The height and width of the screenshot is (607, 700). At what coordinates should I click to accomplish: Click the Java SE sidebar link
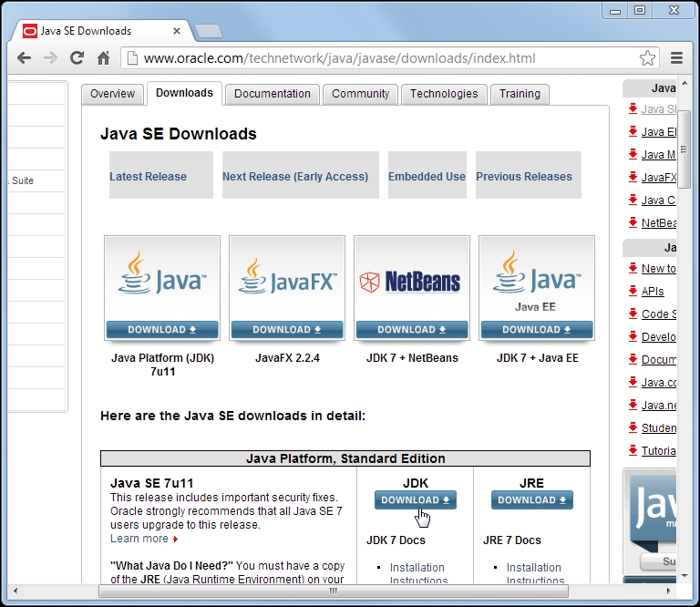pyautogui.click(x=658, y=108)
